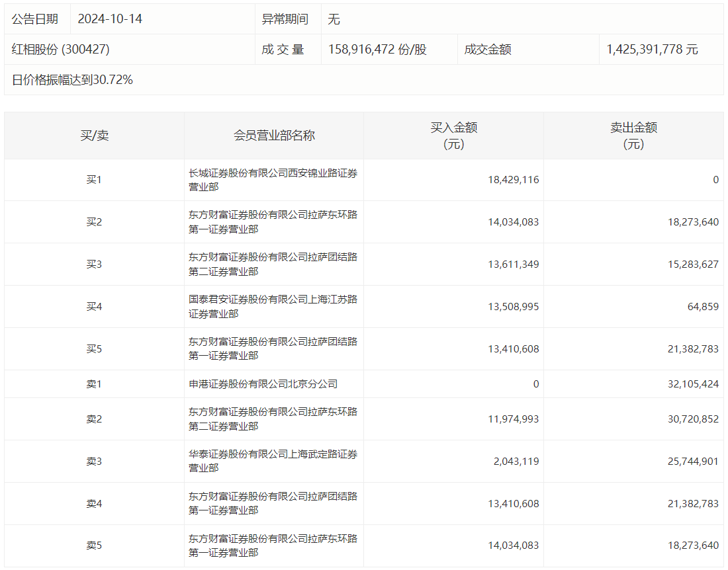Select sell amount 32,105,424
This screenshot has height=570, width=728.
tap(693, 384)
